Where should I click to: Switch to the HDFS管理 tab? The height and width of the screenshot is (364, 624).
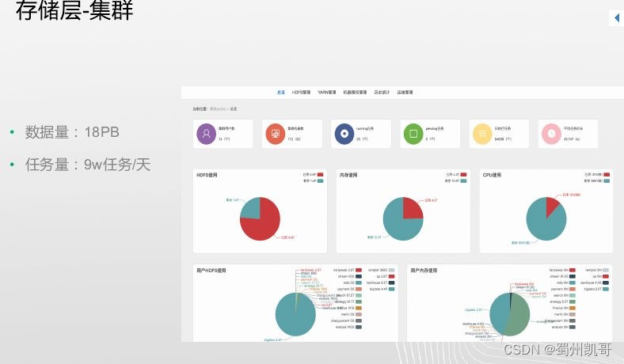(301, 93)
